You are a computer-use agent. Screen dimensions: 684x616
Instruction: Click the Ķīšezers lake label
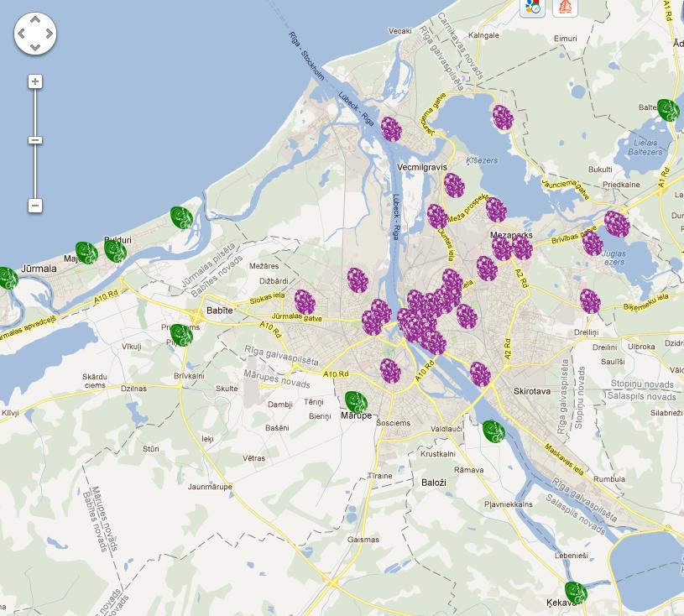(482, 160)
